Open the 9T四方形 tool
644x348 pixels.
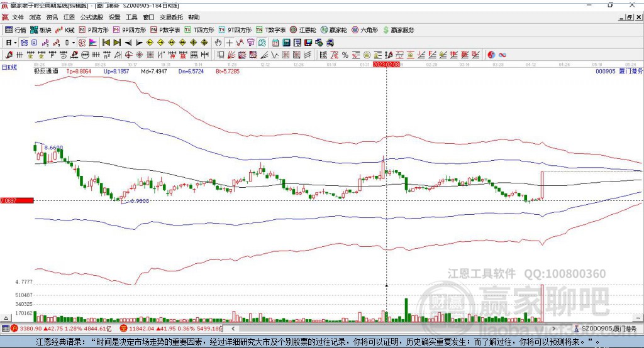[235, 30]
